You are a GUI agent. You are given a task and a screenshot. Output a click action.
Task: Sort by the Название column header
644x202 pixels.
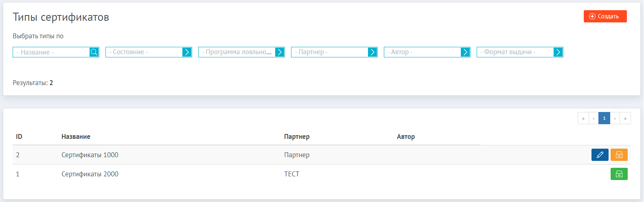coord(76,136)
